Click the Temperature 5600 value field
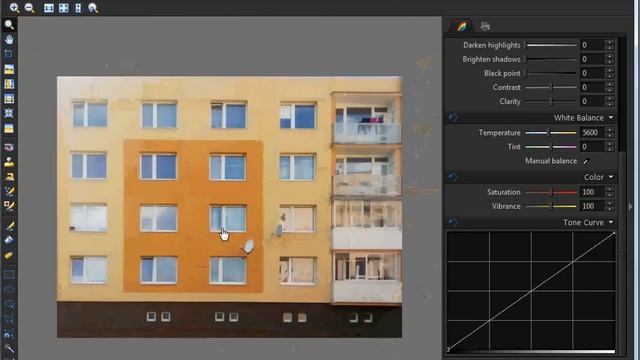 (x=592, y=133)
